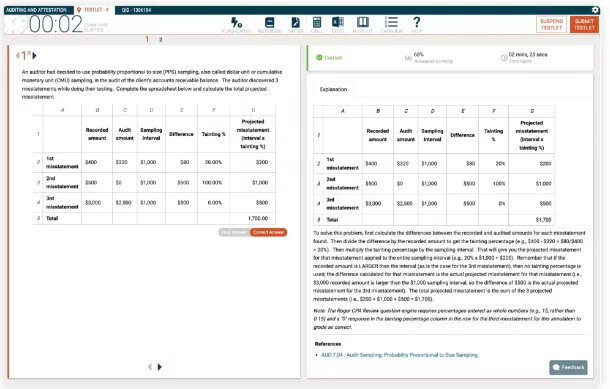Click bottom next page arrow
Image resolution: width=610 pixels, height=389 pixels.
pos(160,367)
